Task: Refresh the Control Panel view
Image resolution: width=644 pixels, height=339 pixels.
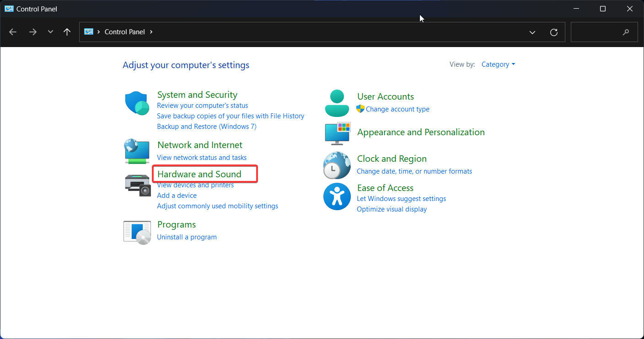Action: (554, 32)
